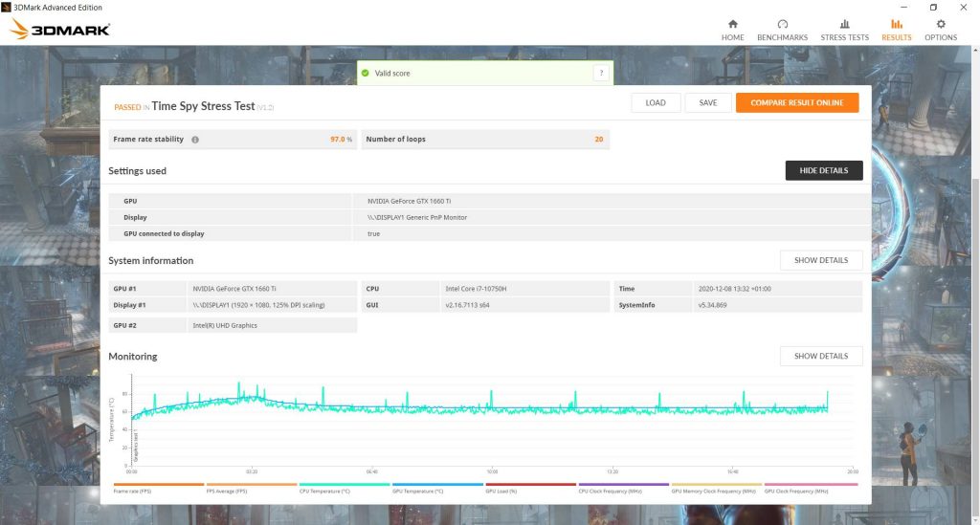Open the Options gear section
The height and width of the screenshot is (525, 980).
[x=941, y=30]
